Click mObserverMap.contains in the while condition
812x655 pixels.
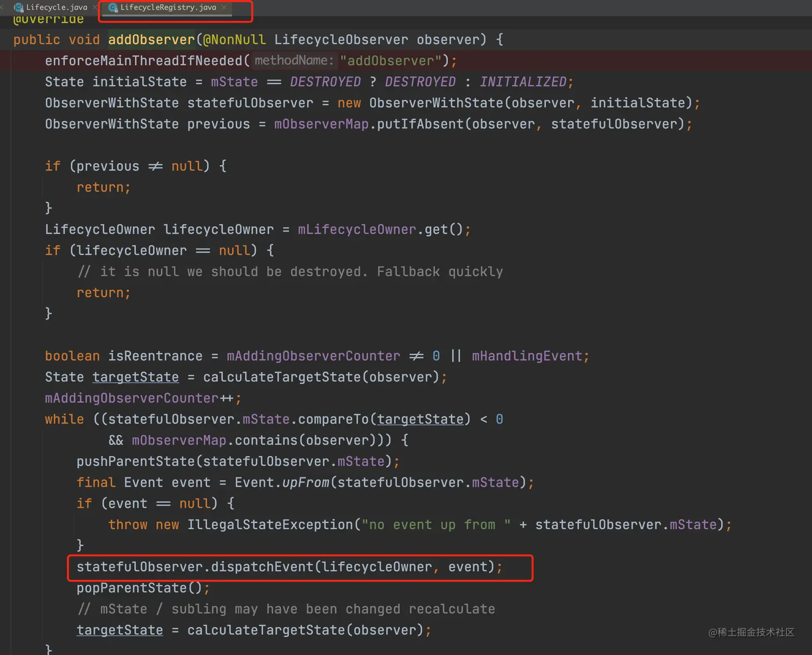point(215,440)
